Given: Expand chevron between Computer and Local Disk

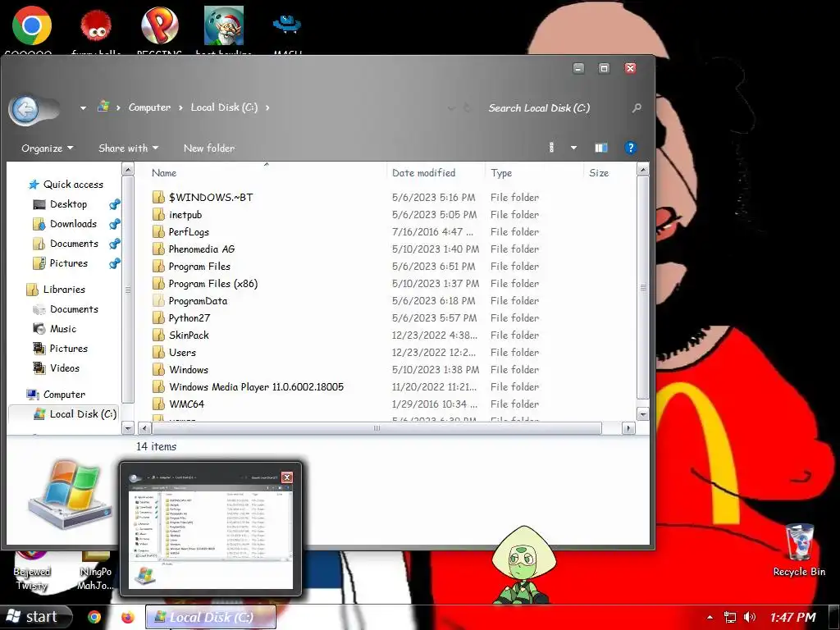Looking at the screenshot, I should (x=180, y=107).
